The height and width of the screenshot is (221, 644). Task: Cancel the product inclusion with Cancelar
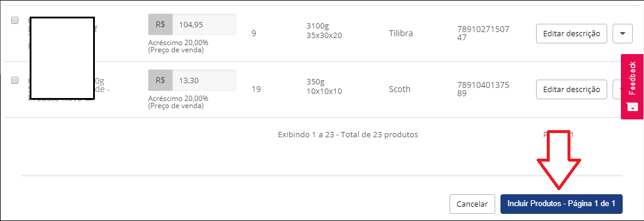[472, 204]
